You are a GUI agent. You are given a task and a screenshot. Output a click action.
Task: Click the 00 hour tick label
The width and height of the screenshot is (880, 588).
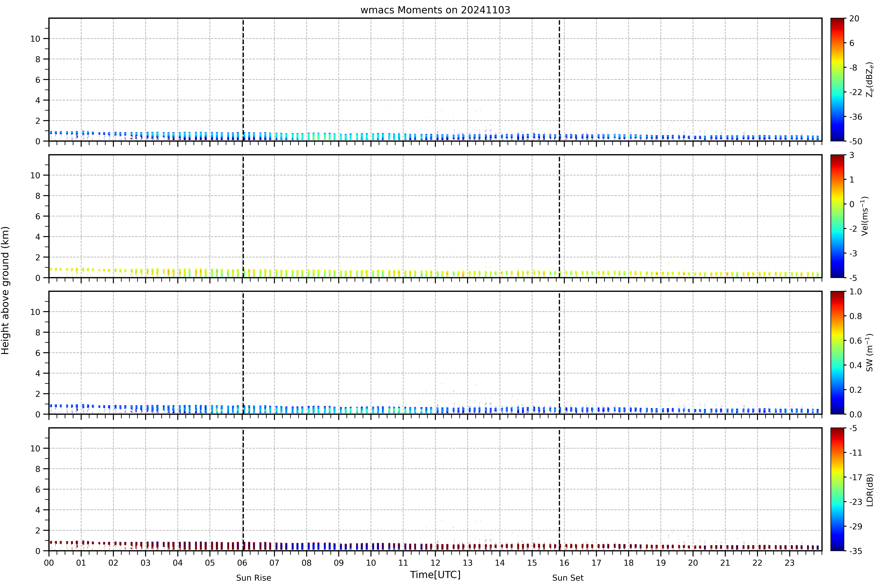tap(49, 563)
